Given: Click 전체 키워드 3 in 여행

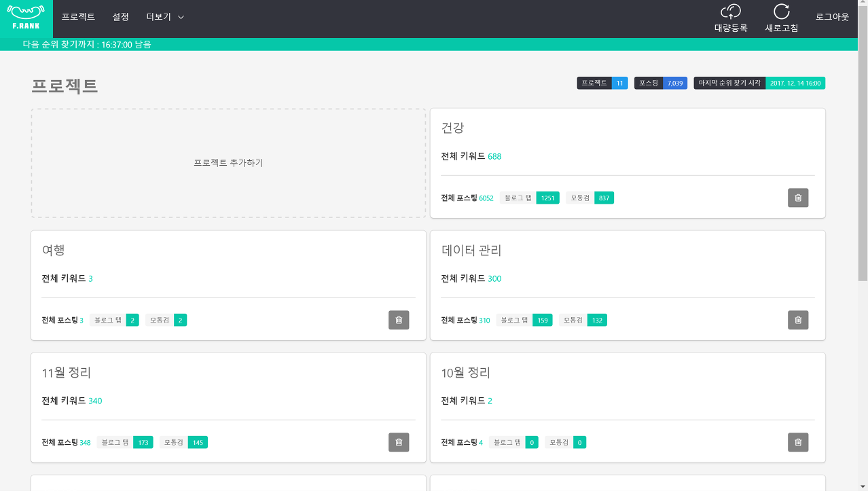Looking at the screenshot, I should coord(67,278).
